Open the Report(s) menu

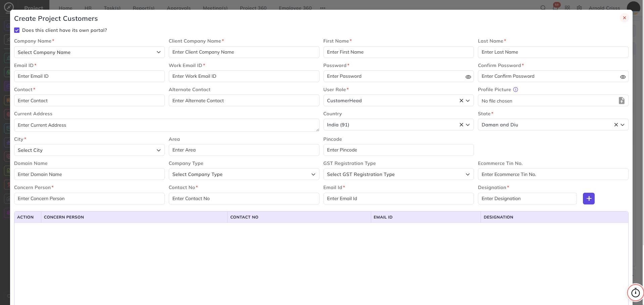point(144,8)
